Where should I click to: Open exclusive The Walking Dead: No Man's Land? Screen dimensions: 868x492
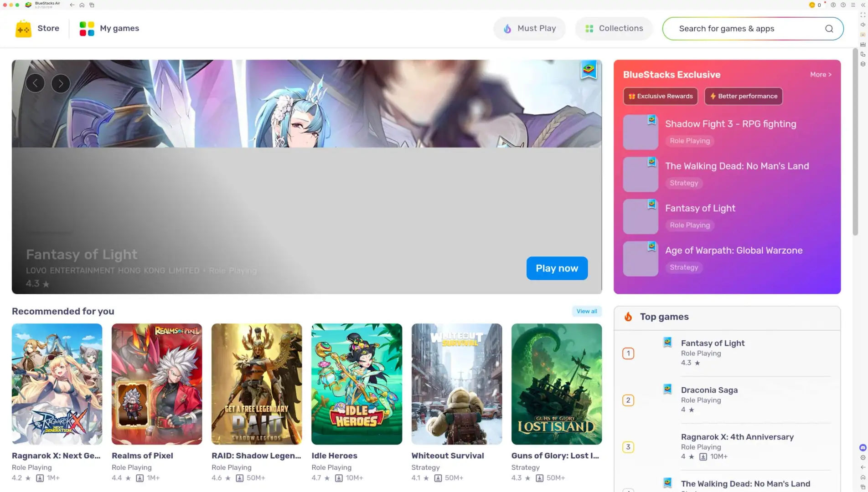[x=727, y=174]
